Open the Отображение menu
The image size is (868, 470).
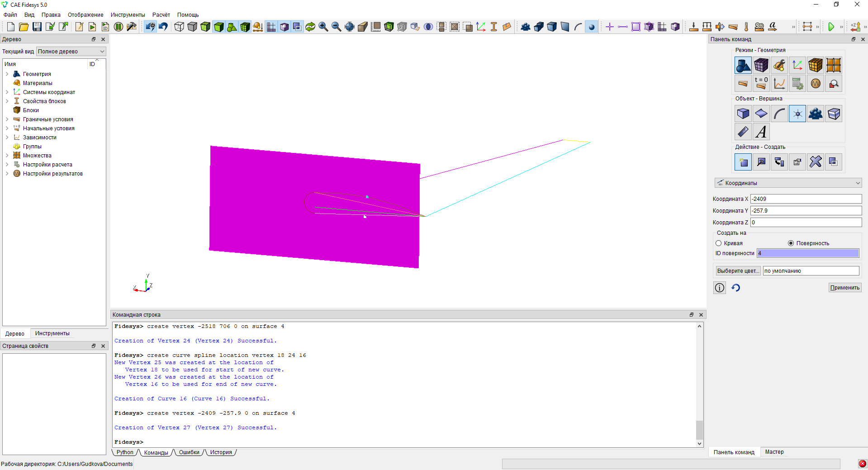pyautogui.click(x=85, y=15)
